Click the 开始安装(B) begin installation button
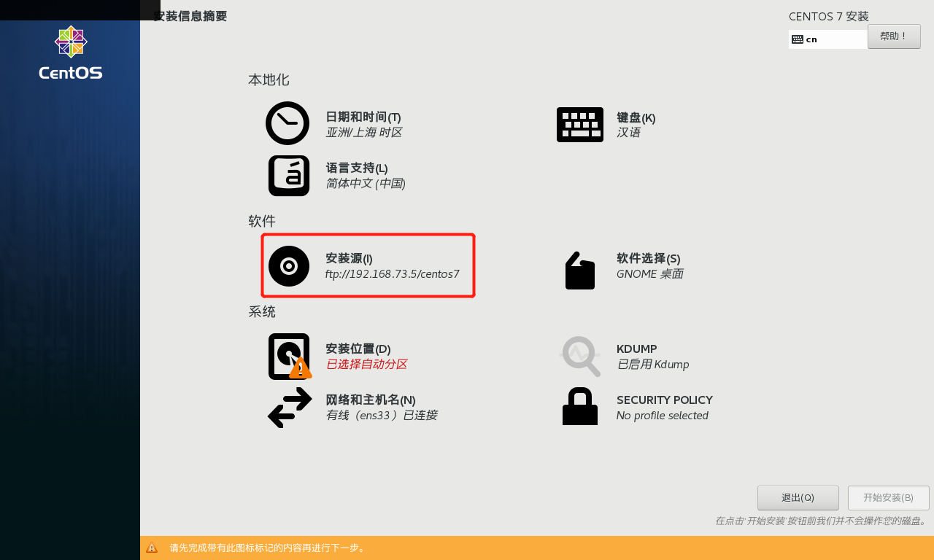This screenshot has height=560, width=934. coord(889,498)
